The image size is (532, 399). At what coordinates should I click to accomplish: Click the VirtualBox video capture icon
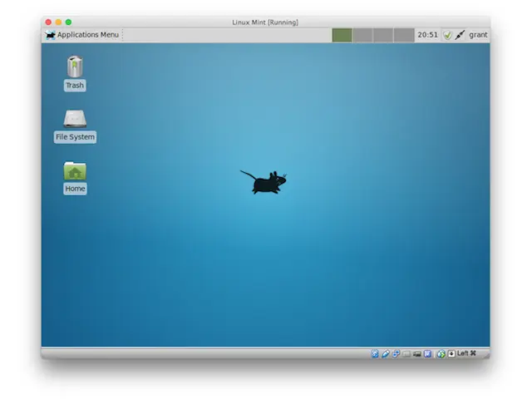(427, 353)
